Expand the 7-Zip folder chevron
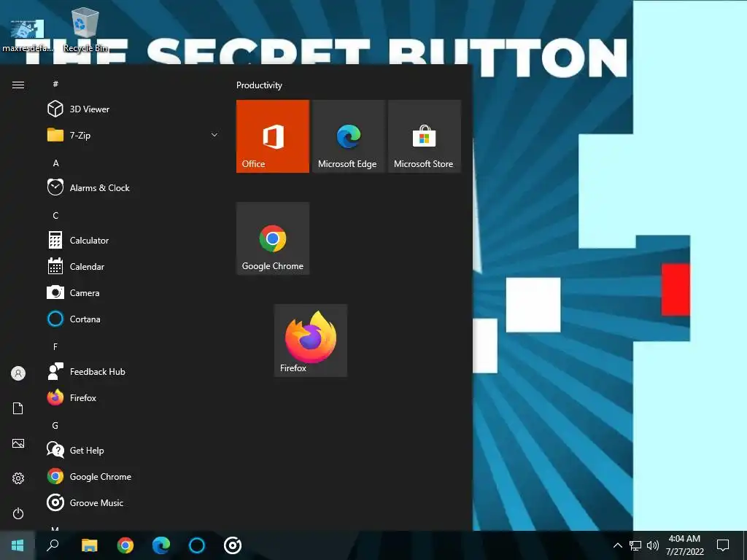The height and width of the screenshot is (560, 747). tap(214, 135)
